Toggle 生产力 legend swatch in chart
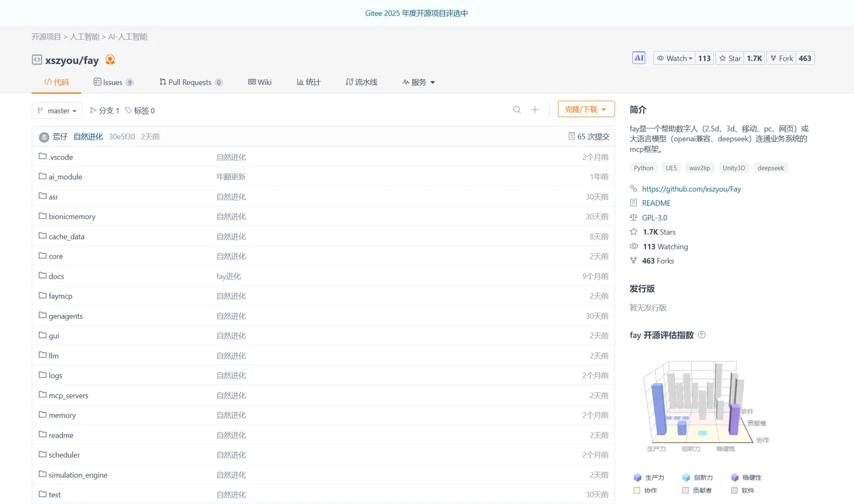 (x=638, y=477)
